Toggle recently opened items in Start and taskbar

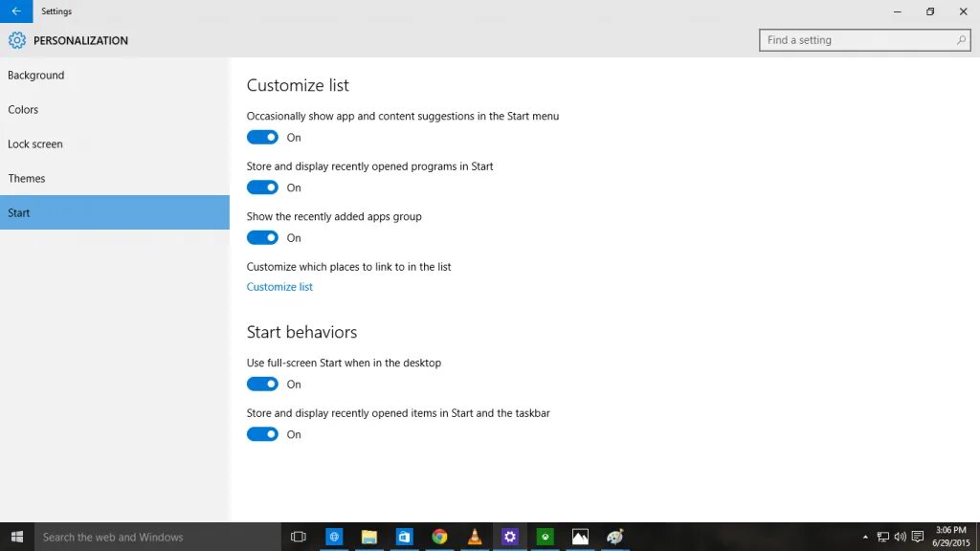262,434
